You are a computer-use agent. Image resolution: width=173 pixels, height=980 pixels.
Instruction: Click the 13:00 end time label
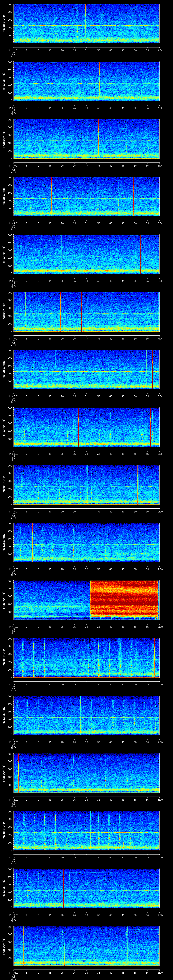[x=159, y=684]
